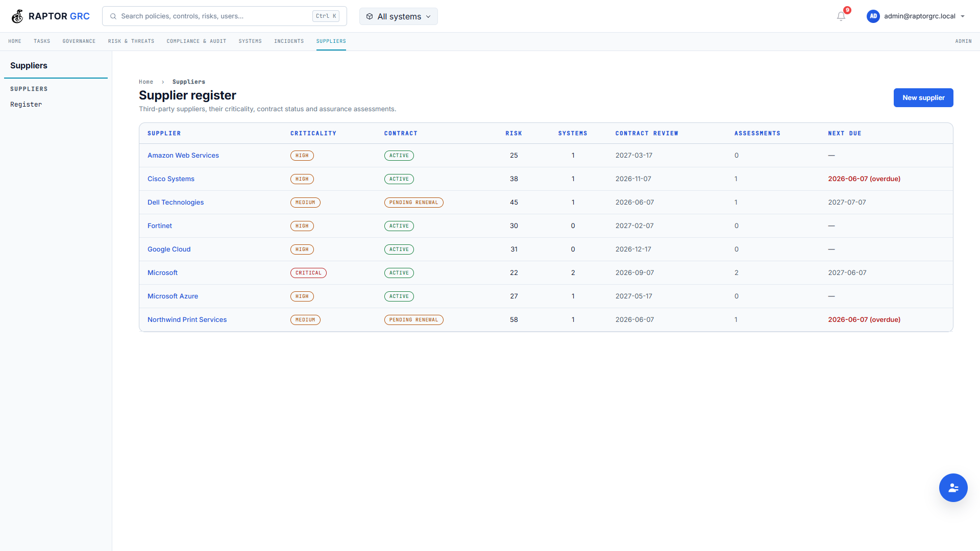This screenshot has width=980, height=551.
Task: Click the Contract column header
Action: [x=401, y=134]
